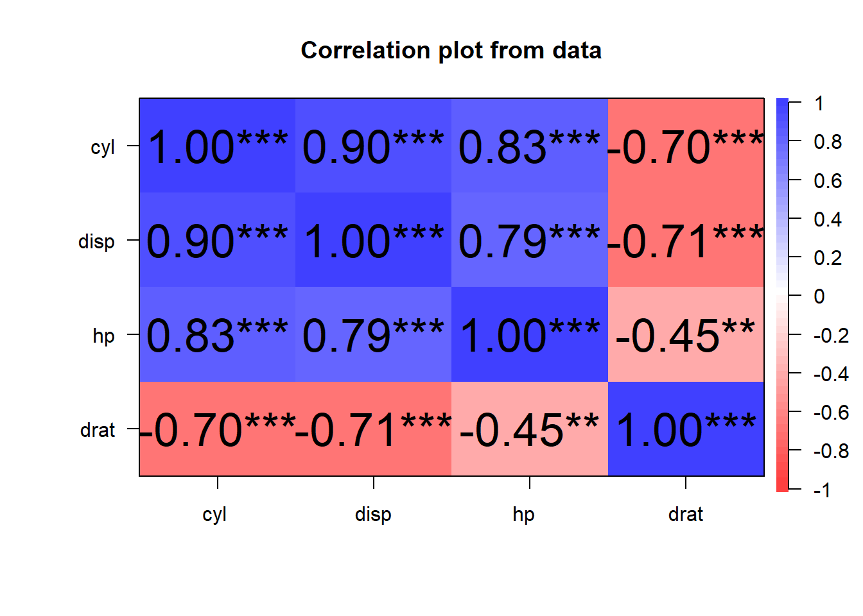Choose the drat column label on the x-axis

[x=686, y=514]
